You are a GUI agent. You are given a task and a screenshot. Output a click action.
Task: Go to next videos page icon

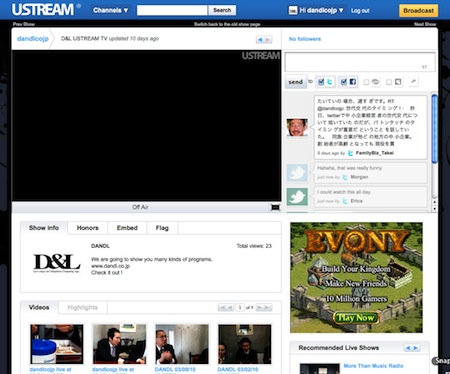260,307
